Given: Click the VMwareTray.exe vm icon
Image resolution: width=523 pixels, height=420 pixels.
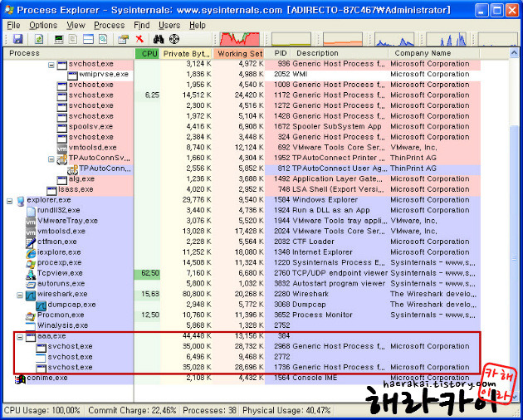Looking at the screenshot, I should pos(31,222).
